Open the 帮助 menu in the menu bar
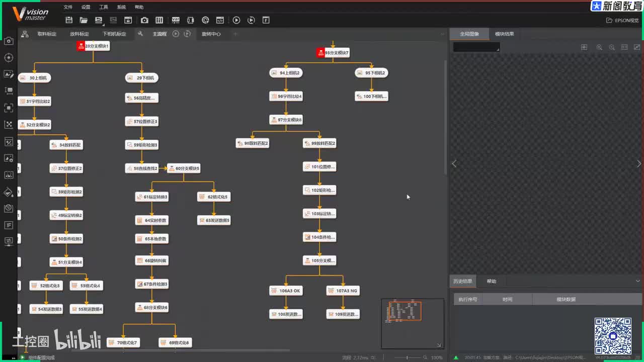The image size is (644, 362). 139,7
